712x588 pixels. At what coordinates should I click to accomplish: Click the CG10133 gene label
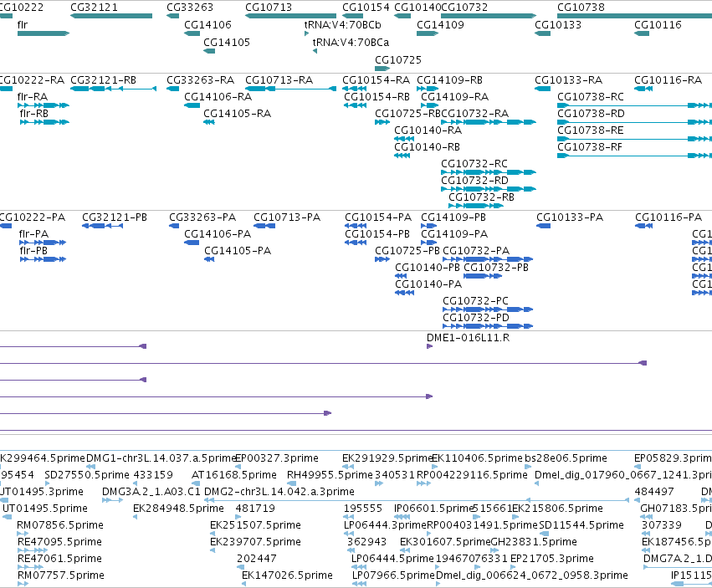pos(557,24)
